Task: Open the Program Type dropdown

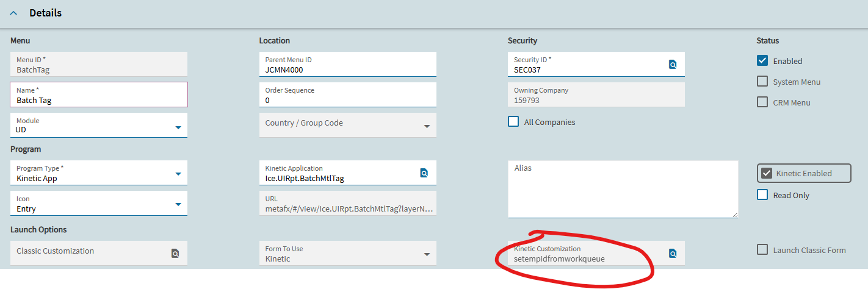Action: [178, 174]
